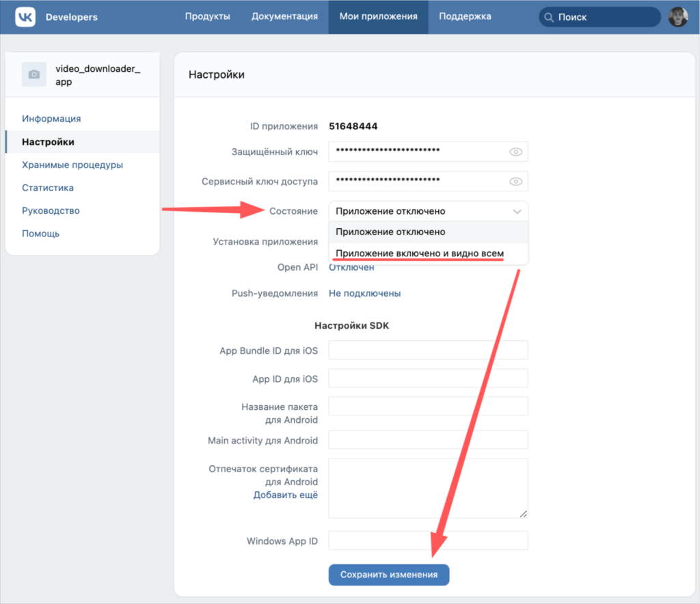Open the Продукты menu item
The height and width of the screenshot is (604, 700).
pos(207,16)
